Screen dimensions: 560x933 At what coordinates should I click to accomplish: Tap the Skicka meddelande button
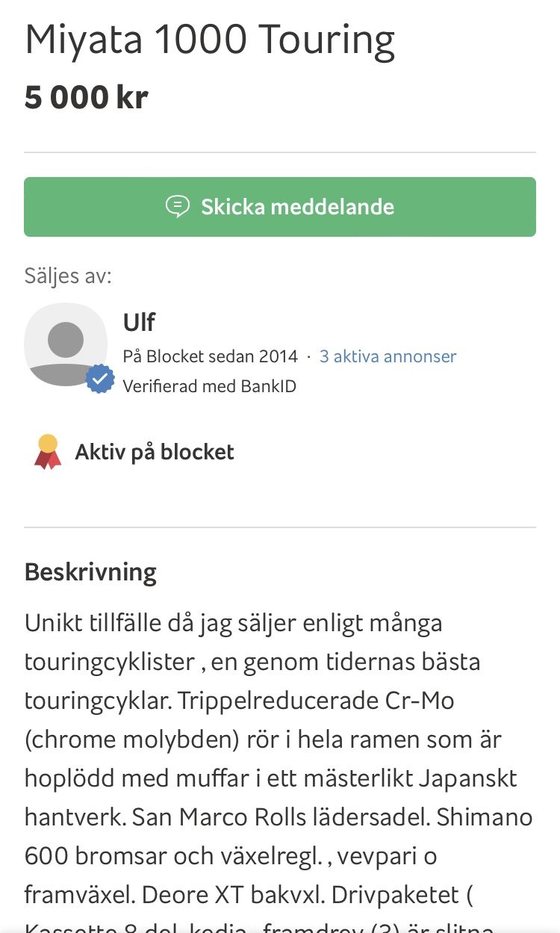pyautogui.click(x=280, y=207)
